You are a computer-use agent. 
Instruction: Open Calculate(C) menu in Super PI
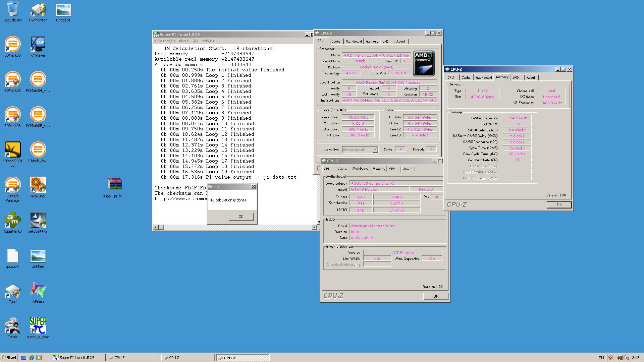(165, 41)
